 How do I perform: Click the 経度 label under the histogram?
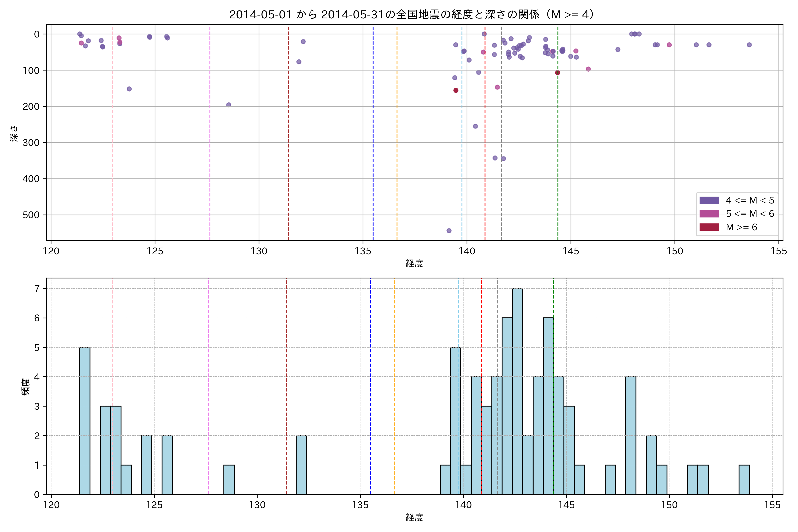point(414,517)
